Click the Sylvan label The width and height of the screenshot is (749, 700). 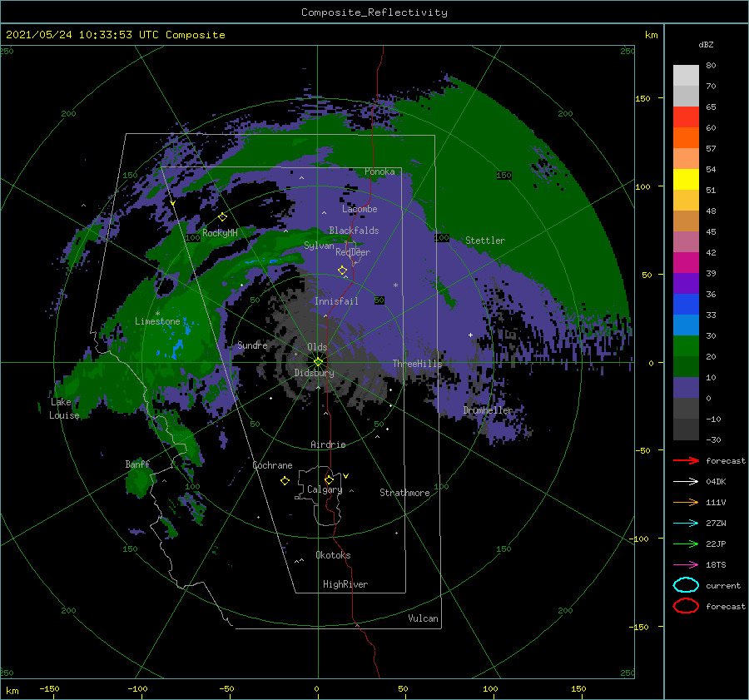(x=319, y=246)
